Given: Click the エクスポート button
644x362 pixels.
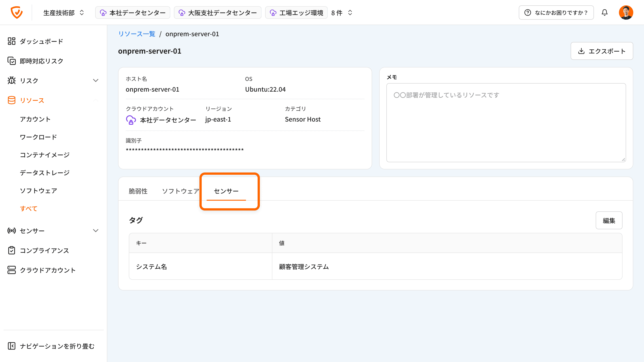Looking at the screenshot, I should (602, 51).
